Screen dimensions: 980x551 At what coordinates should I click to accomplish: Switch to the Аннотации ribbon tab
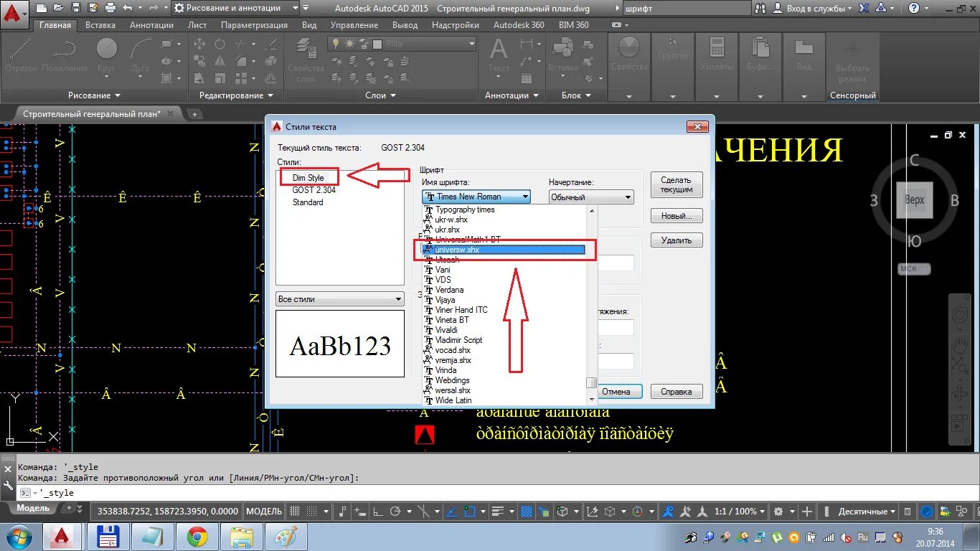pos(151,24)
